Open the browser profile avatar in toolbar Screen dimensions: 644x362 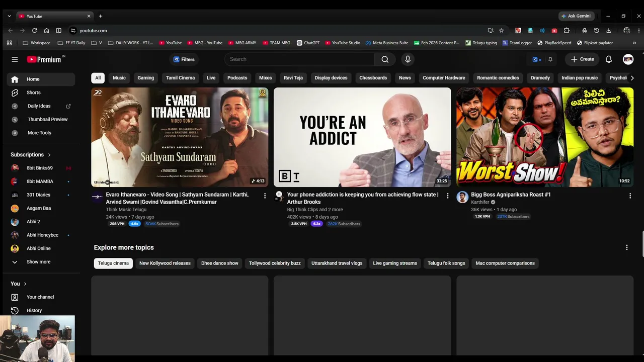(626, 31)
